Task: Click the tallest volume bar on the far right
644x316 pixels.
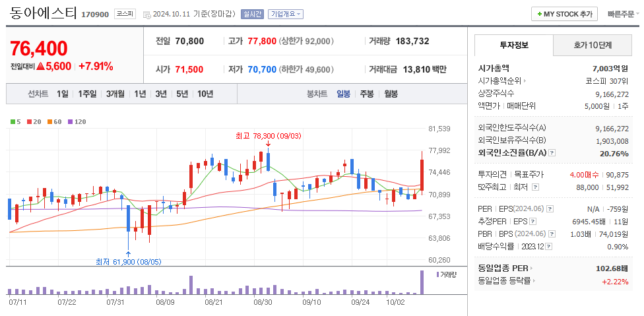Action: (x=422, y=282)
